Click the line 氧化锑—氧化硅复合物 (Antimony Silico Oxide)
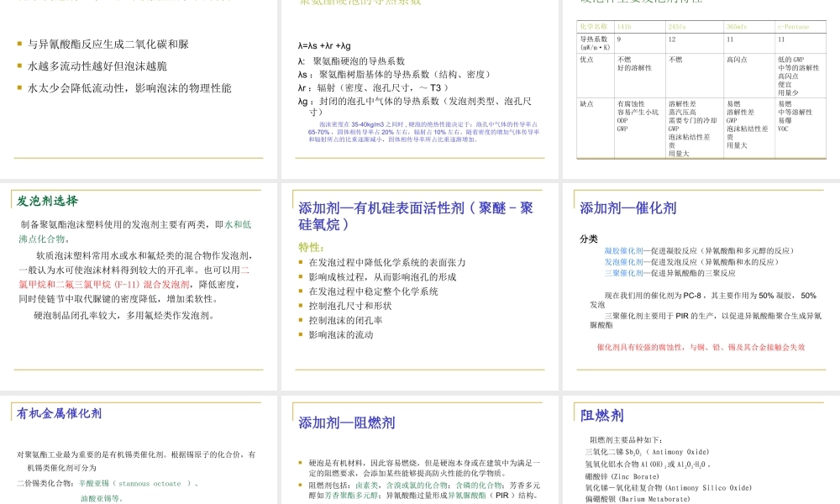This screenshot has width=840, height=504. point(669,488)
